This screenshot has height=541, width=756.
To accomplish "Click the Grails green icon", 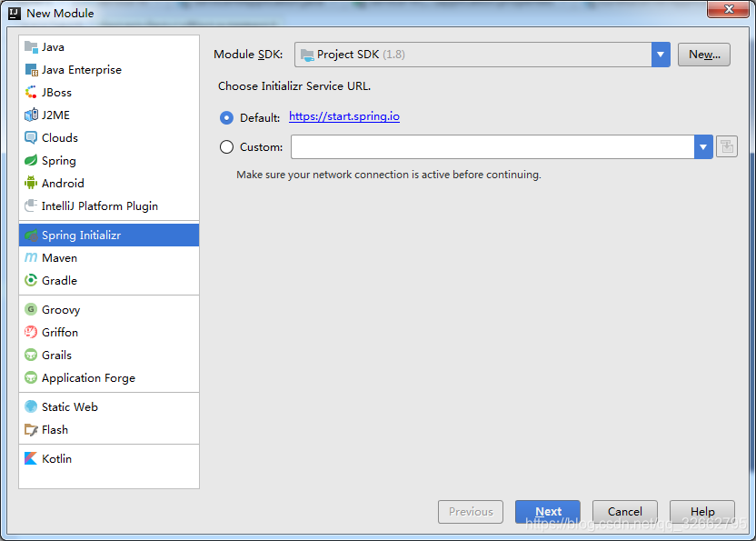I will pos(31,356).
